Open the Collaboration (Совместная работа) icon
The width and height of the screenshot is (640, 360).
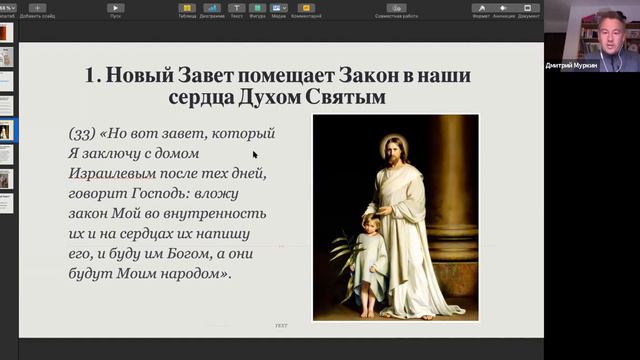(396, 8)
